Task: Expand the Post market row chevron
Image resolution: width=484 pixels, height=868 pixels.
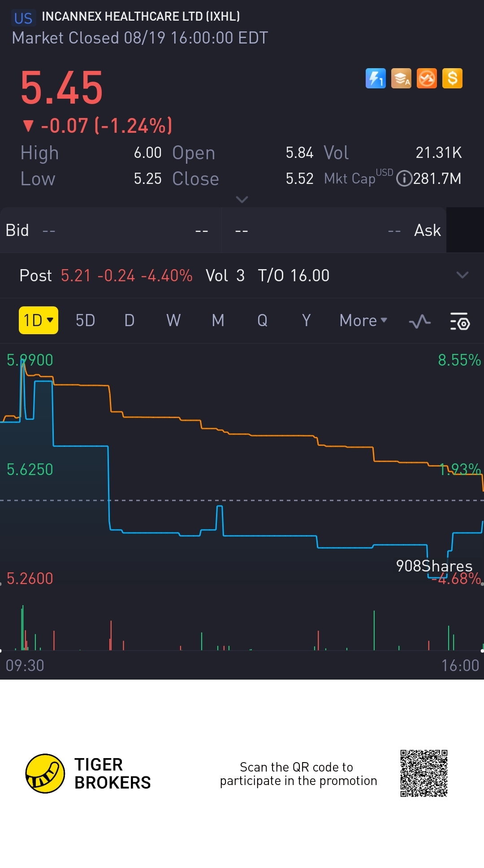Action: click(462, 275)
